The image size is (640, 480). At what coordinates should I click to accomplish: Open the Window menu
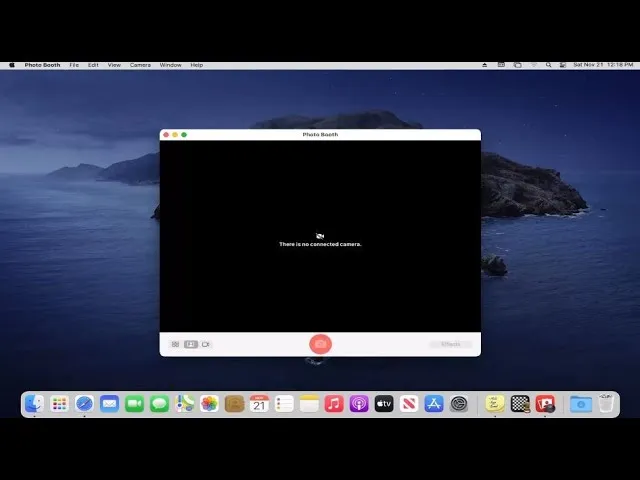171,65
